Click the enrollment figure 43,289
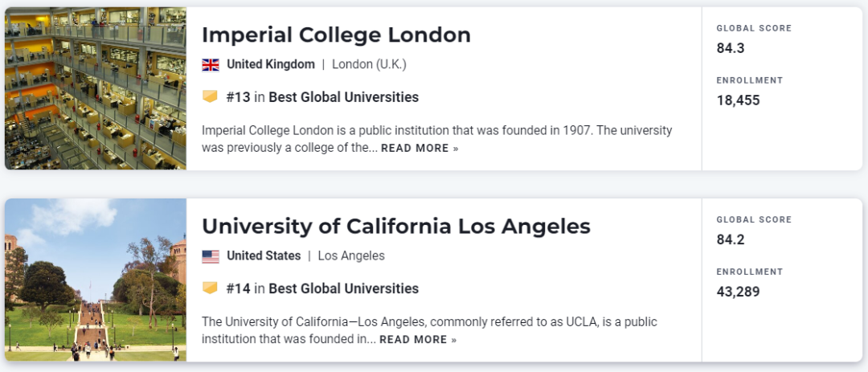Screen dimensions: 868x372 tap(738, 292)
